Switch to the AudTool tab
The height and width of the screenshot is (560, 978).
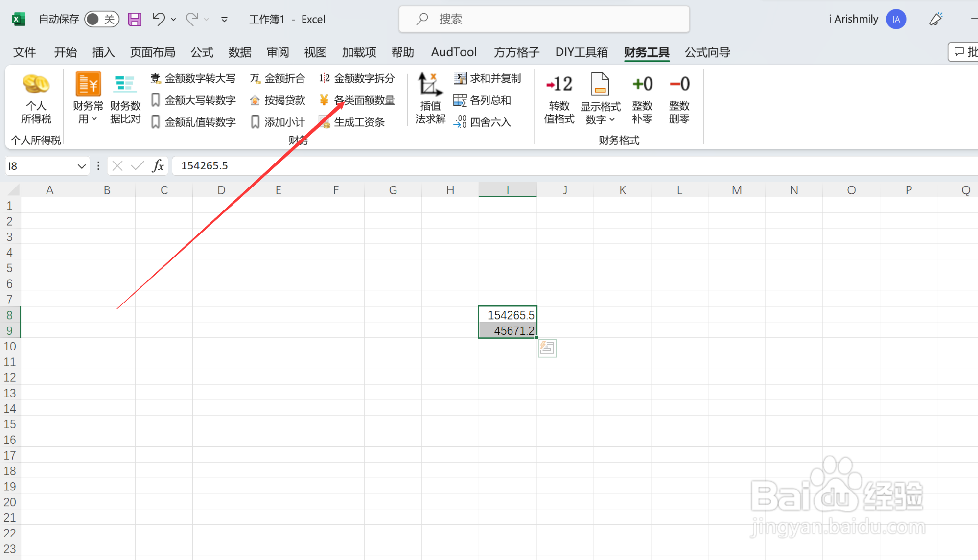point(454,52)
